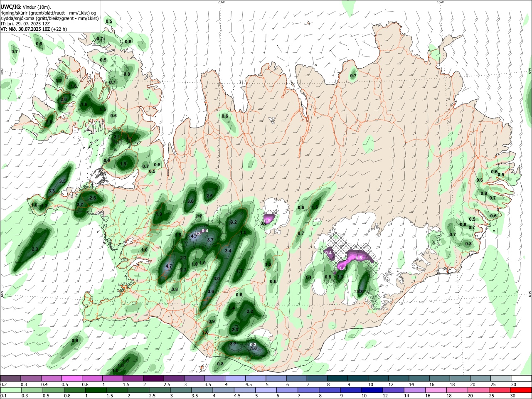Click the 3.4 precipitation value on the map
Image resolution: width=532 pixels, height=399 pixels.
coord(228,251)
